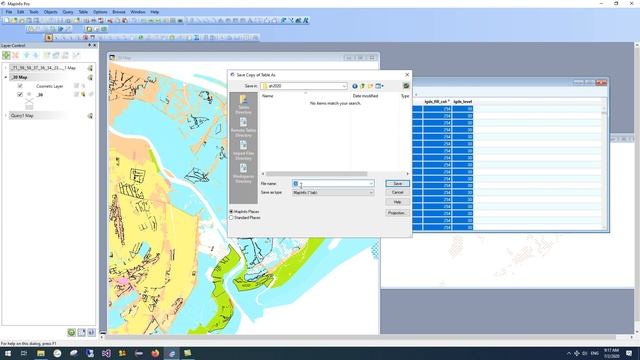The image size is (640, 360).
Task: Sort by the Name column header in dialog
Action: (267, 96)
